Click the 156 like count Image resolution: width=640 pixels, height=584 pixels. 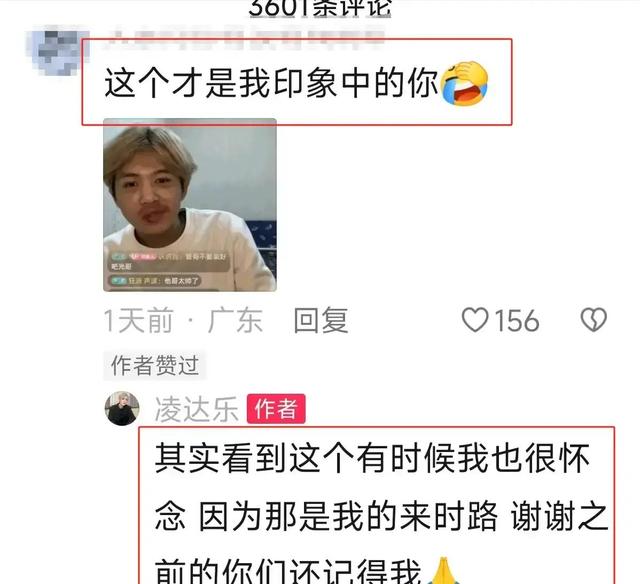[x=517, y=320]
